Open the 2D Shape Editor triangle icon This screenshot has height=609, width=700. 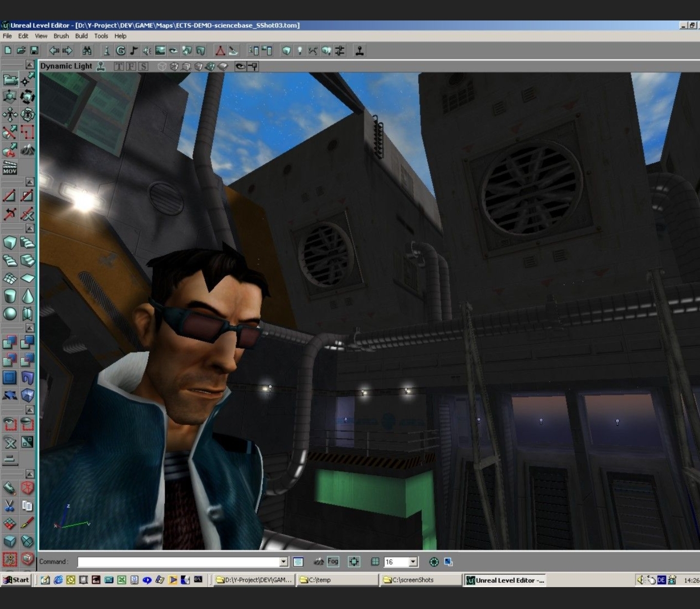(x=220, y=50)
